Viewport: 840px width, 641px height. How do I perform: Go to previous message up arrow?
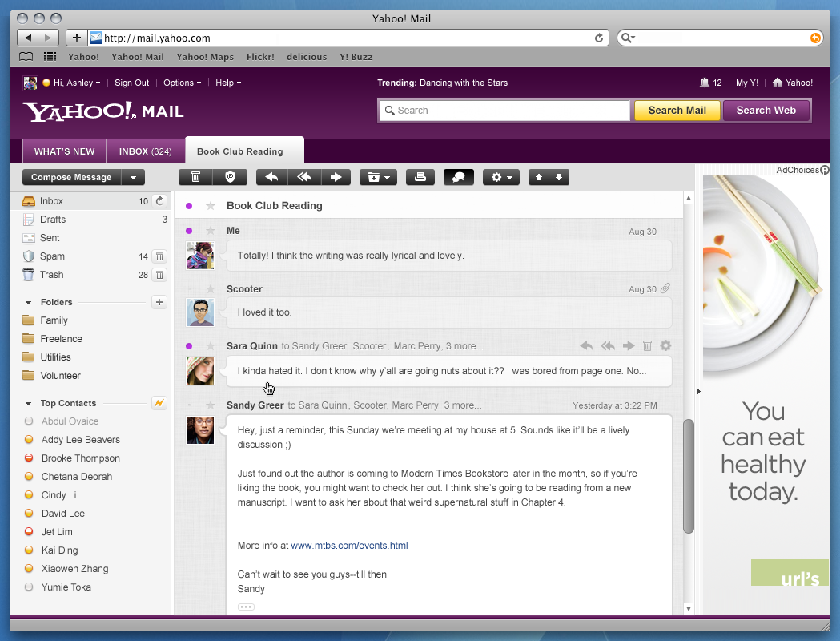coord(539,177)
